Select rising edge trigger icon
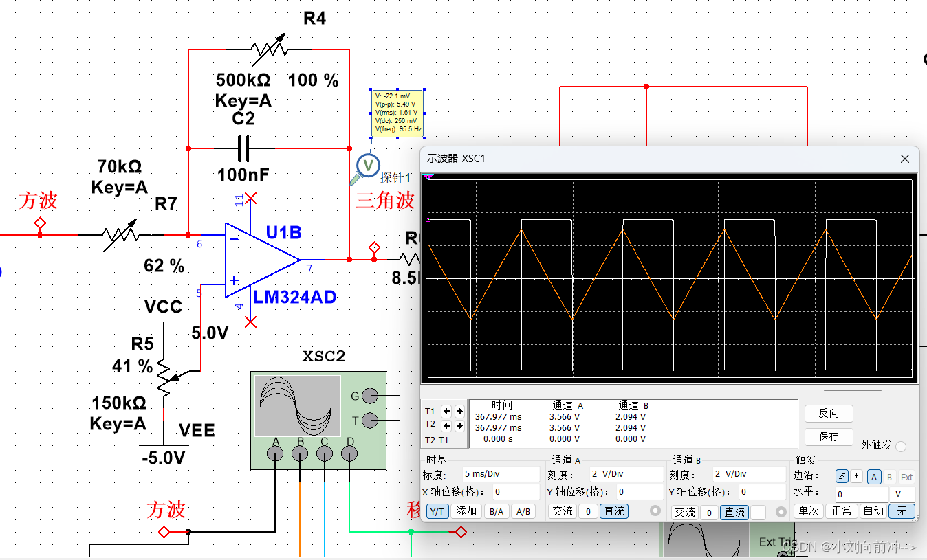 (x=842, y=477)
